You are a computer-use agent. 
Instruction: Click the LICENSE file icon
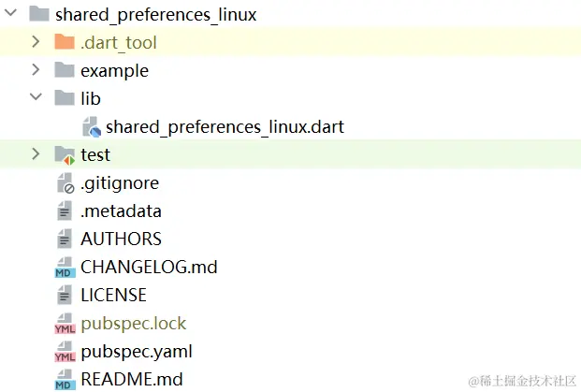tap(65, 296)
